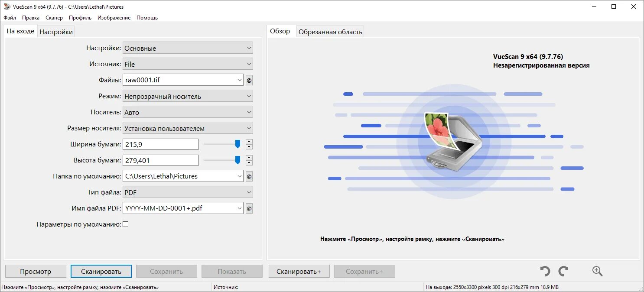644x292 pixels.
Task: Click the 'Незарегистрированная версия' text
Action: click(541, 65)
